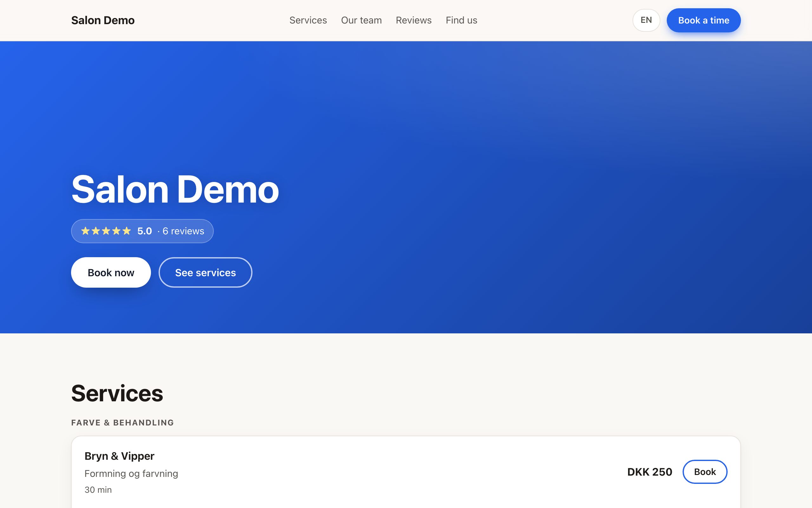Open the Reviews nav link
812x508 pixels.
(x=414, y=20)
